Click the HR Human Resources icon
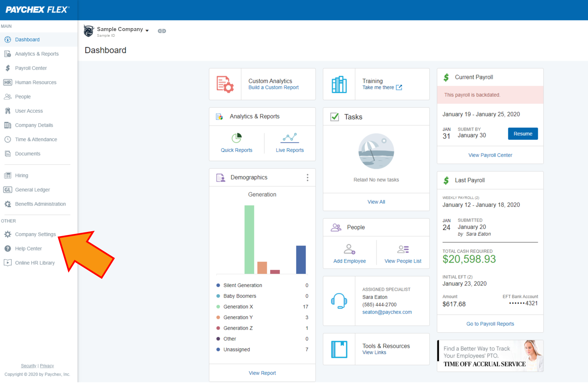The width and height of the screenshot is (588, 383). [7, 82]
